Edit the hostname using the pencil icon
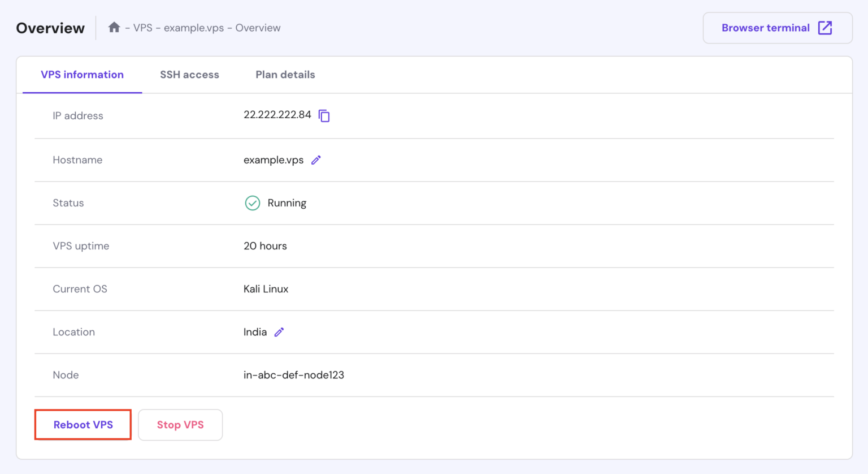This screenshot has width=868, height=474. tap(316, 160)
